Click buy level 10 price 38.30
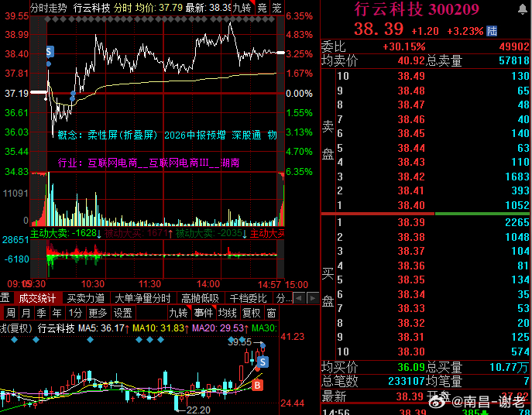 (x=411, y=352)
